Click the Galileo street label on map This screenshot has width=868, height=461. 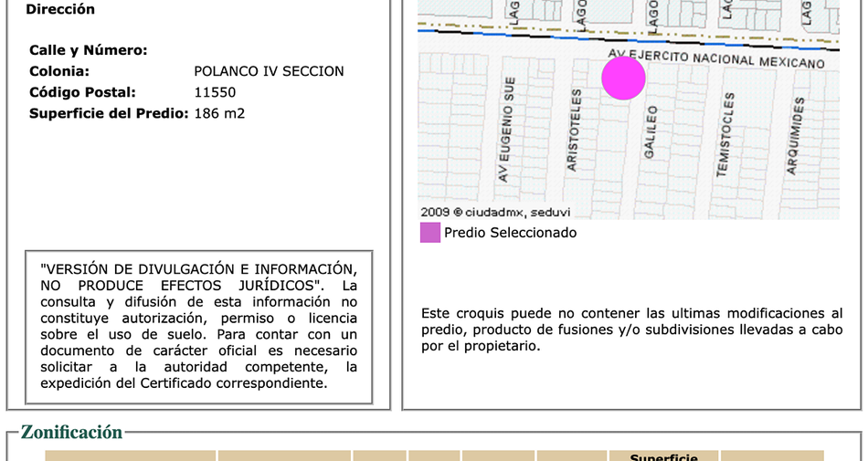point(651,132)
